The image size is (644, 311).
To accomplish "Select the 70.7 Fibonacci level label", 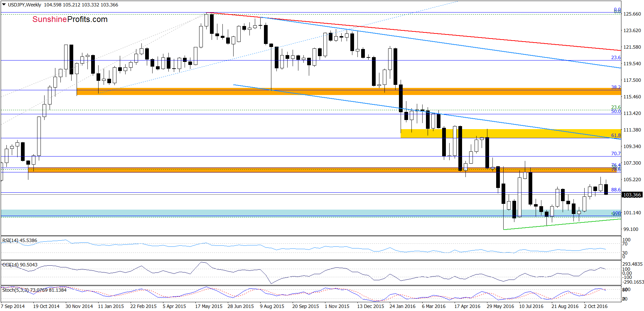I will pyautogui.click(x=616, y=153).
